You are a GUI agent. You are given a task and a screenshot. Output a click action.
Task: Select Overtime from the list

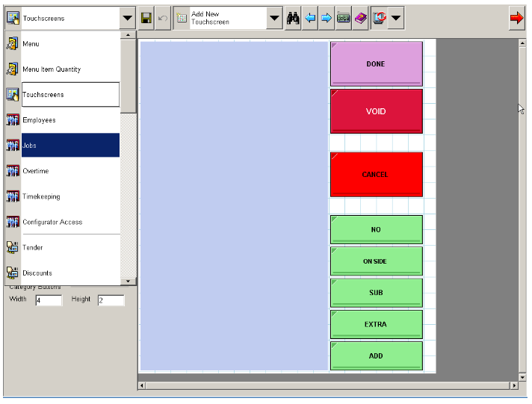coord(70,171)
